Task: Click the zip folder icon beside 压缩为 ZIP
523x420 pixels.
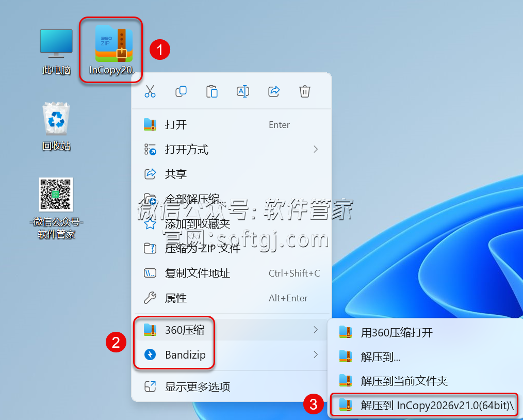Action: [x=150, y=249]
